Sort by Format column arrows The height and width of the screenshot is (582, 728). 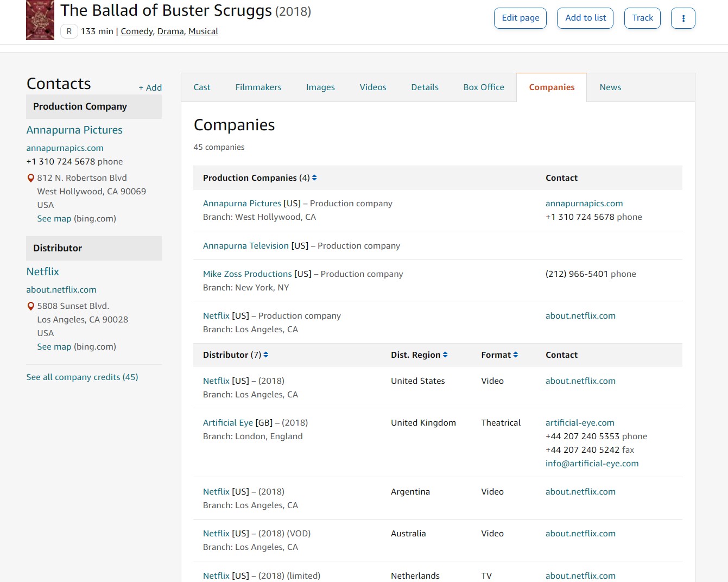click(516, 355)
